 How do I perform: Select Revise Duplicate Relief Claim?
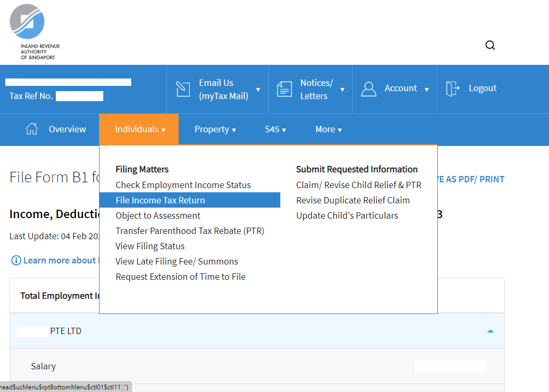point(353,200)
